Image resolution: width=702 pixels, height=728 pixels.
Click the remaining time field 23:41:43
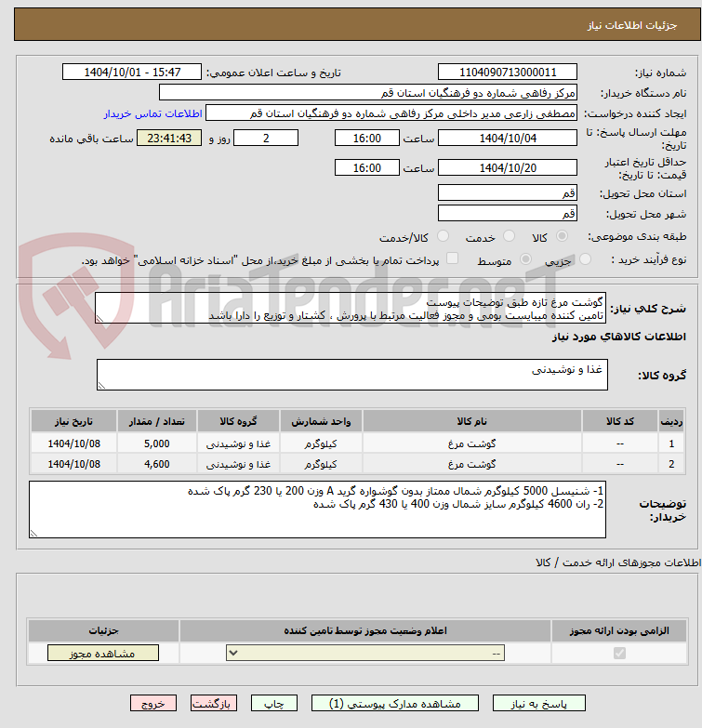(169, 139)
